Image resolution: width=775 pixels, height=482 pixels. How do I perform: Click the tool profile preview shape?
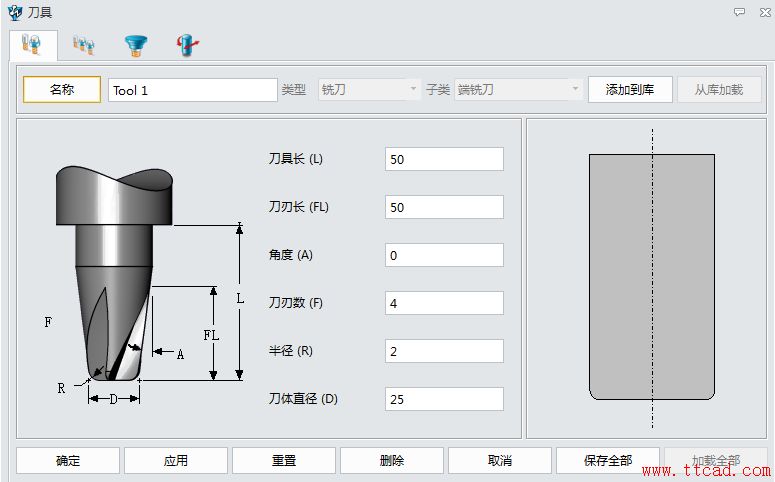652,277
